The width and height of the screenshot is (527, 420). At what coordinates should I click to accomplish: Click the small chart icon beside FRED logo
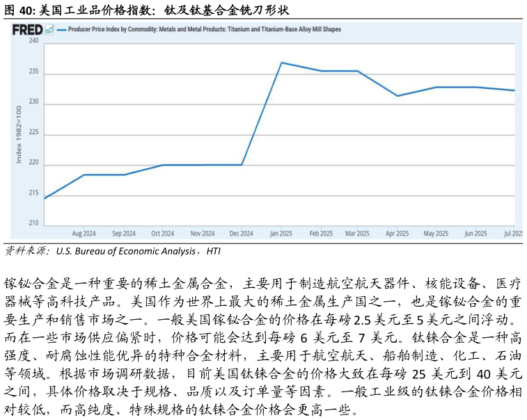click(x=49, y=30)
